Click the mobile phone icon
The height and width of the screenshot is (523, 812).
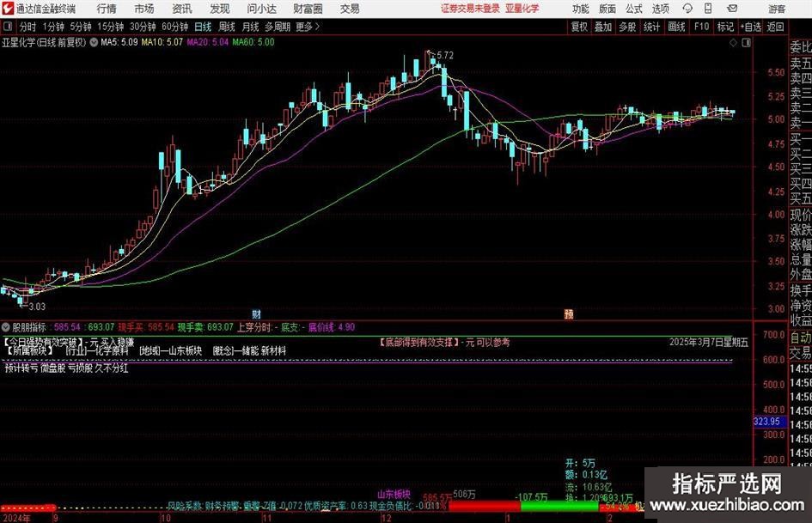click(708, 9)
